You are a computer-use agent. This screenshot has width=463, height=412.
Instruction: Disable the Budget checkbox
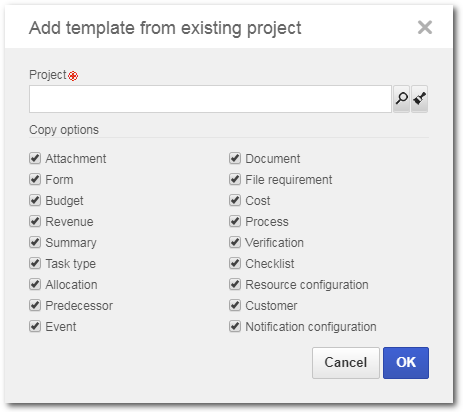pyautogui.click(x=35, y=200)
